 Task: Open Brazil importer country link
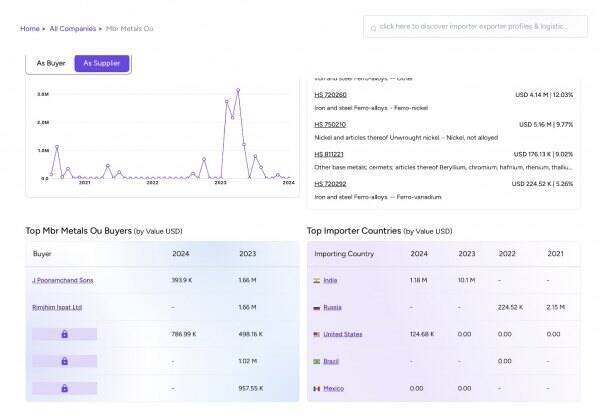[x=331, y=361]
